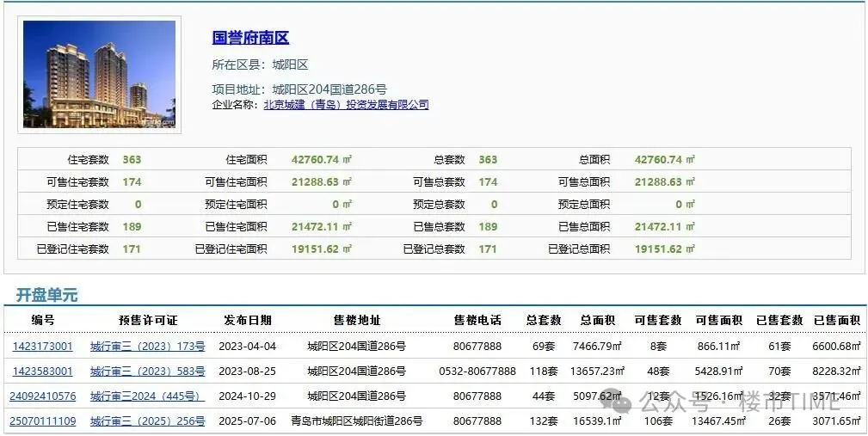
Task: Click the 7466.79㎡ total area cell
Action: click(x=597, y=347)
